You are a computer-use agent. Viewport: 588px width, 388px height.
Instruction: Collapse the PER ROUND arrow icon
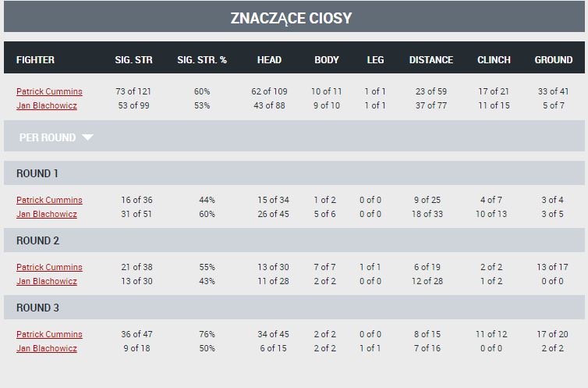click(x=87, y=137)
